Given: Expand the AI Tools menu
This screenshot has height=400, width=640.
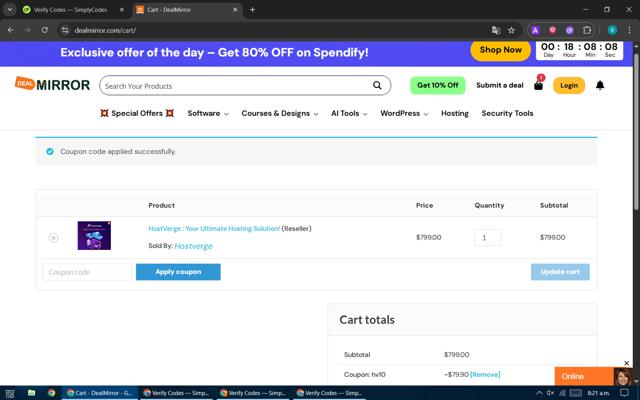Looking at the screenshot, I should coord(349,113).
